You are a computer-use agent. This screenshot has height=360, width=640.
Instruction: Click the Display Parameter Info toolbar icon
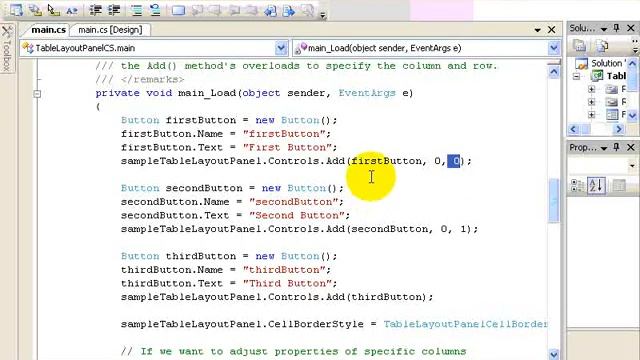pos(35,10)
